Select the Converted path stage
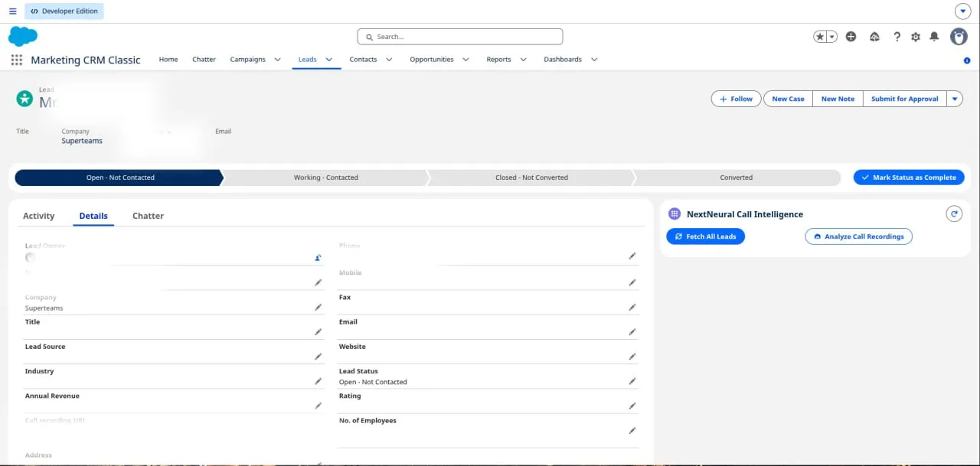Viewport: 980px width, 466px height. pos(736,178)
